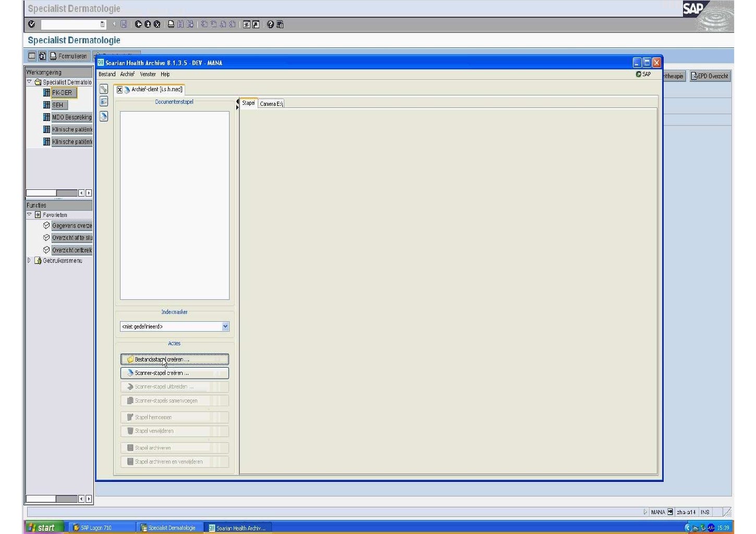Click the Functies panel horizontal scrollbar right arrow
Viewport: 756px width, 534px height.
pos(89,499)
